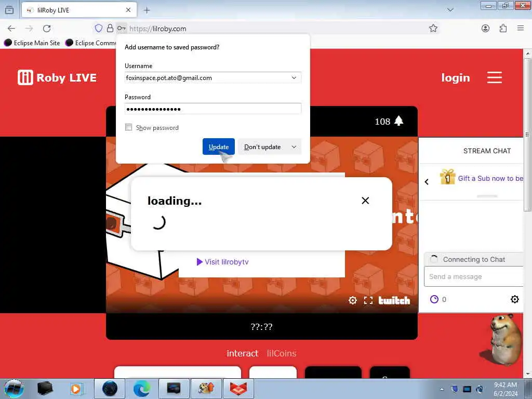Switch to the lilCoins tab
Image resolution: width=532 pixels, height=399 pixels.
(x=281, y=353)
